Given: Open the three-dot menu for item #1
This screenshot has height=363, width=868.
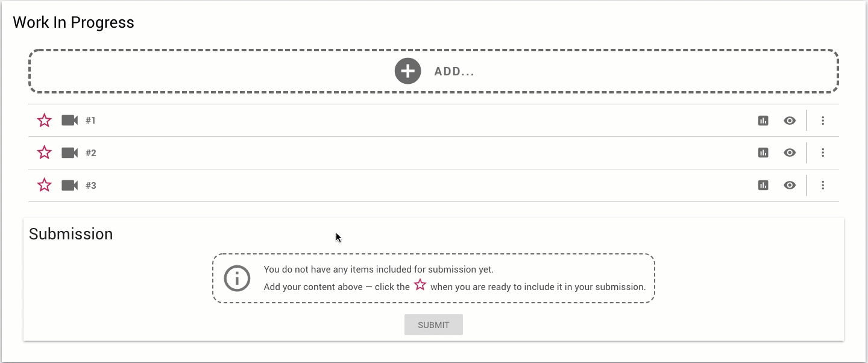Looking at the screenshot, I should 823,121.
